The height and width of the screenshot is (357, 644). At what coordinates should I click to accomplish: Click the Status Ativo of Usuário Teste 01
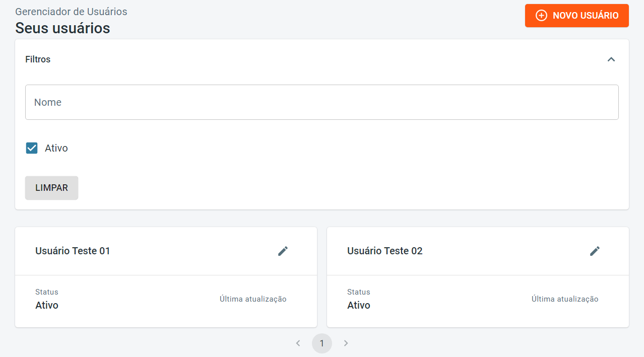tap(47, 305)
